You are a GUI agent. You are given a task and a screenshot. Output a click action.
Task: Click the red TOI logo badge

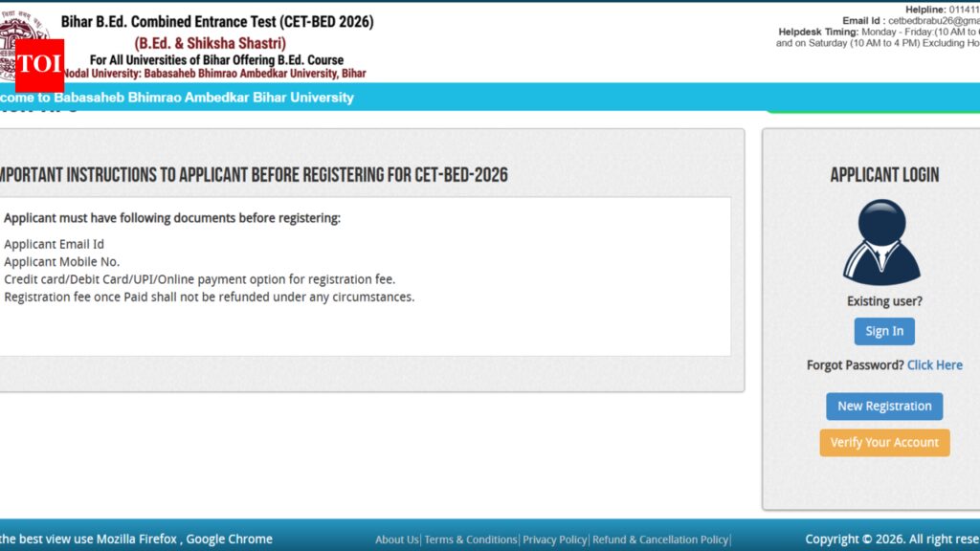(x=39, y=65)
